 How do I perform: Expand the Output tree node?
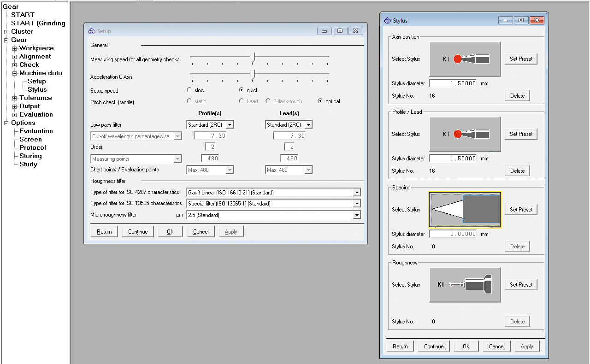[x=15, y=106]
